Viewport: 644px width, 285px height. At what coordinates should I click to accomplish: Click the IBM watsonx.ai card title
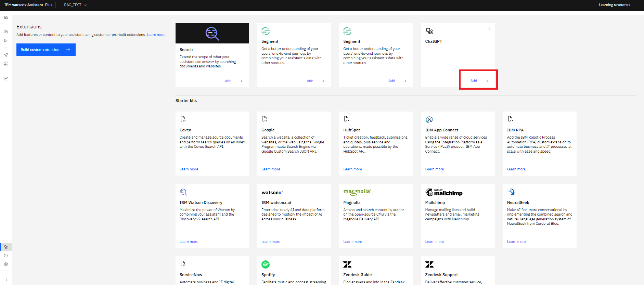click(276, 203)
